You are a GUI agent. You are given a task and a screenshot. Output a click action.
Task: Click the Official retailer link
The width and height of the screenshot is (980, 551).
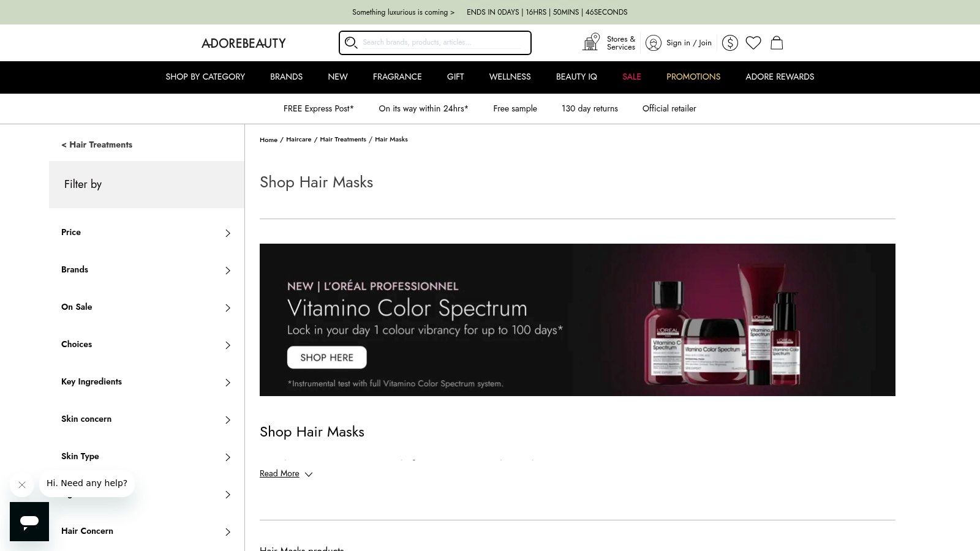pyautogui.click(x=669, y=109)
